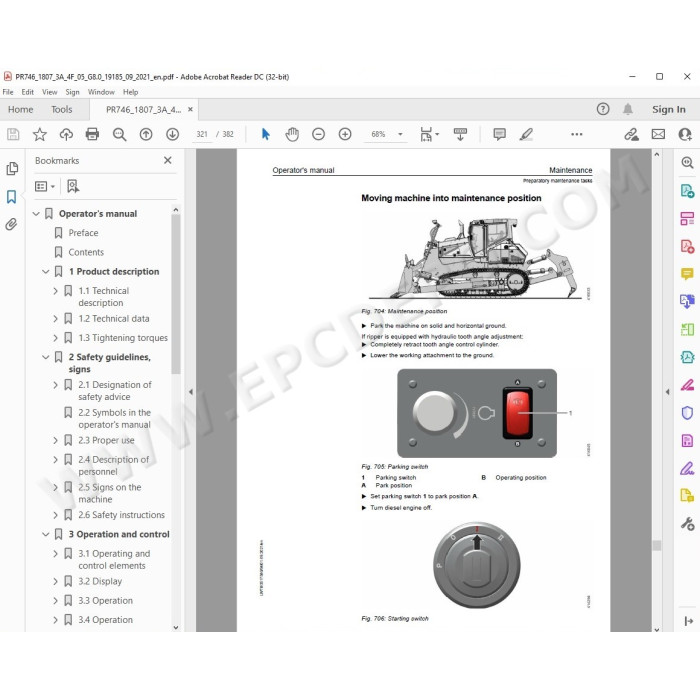Open the Window menu
This screenshot has width=700, height=700.
[101, 92]
